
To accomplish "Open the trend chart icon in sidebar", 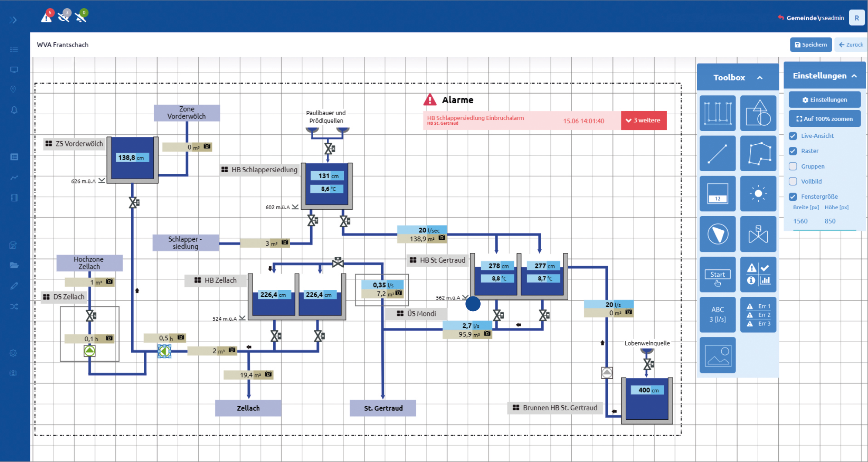I will (x=14, y=177).
